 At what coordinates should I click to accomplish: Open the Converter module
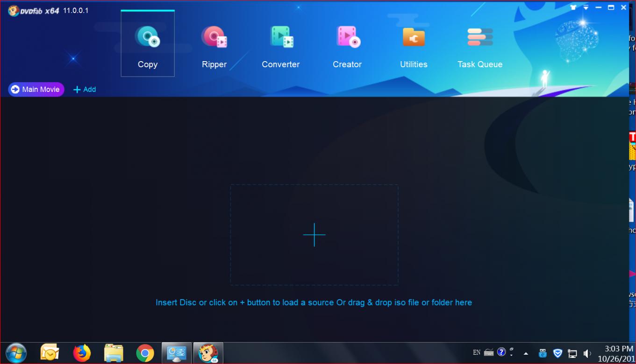pyautogui.click(x=281, y=47)
